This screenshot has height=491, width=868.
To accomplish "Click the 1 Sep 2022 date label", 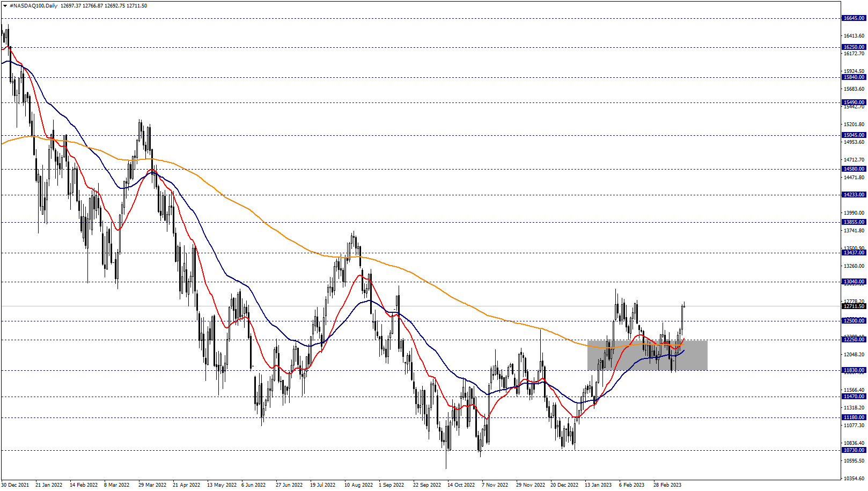I will [x=391, y=485].
